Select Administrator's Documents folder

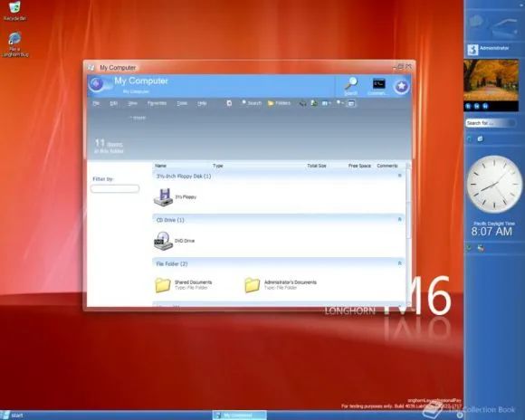click(x=281, y=285)
